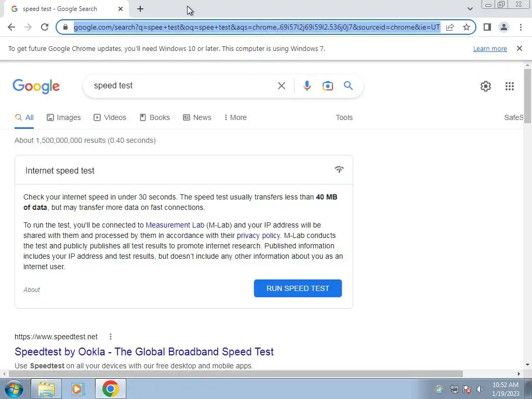Image resolution: width=532 pixels, height=399 pixels.
Task: Click the results count text line
Action: click(x=85, y=140)
